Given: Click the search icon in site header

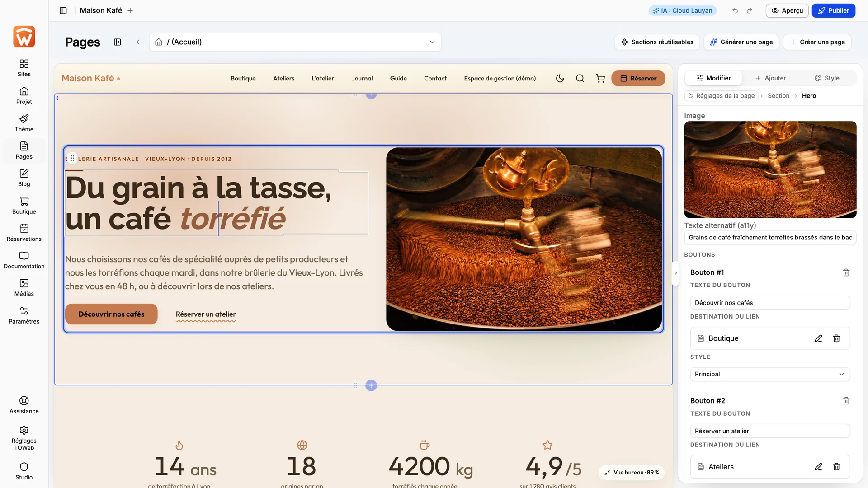Looking at the screenshot, I should 580,78.
